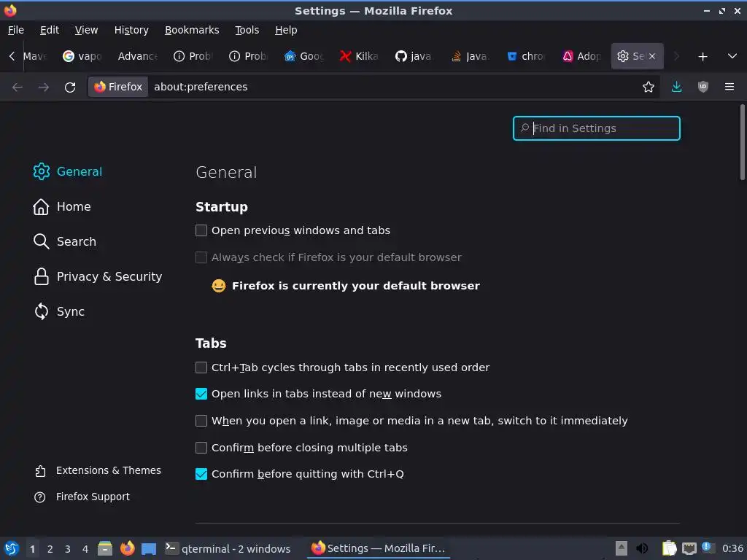This screenshot has width=747, height=560.
Task: Switch to the Kilka tab
Action: 359,56
